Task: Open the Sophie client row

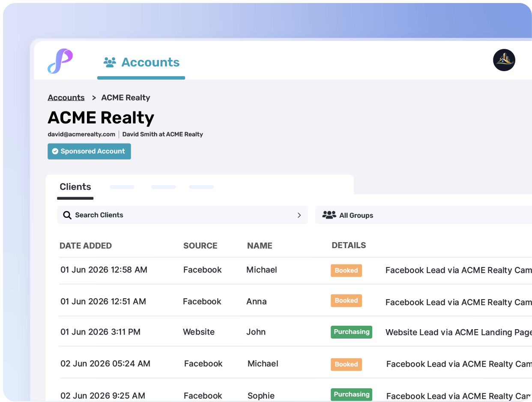Action: point(261,395)
